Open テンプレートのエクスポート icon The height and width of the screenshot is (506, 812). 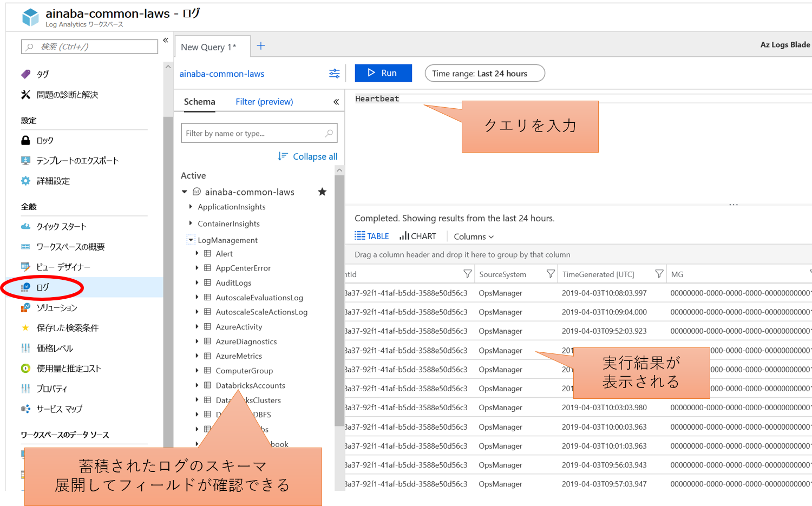(x=25, y=160)
